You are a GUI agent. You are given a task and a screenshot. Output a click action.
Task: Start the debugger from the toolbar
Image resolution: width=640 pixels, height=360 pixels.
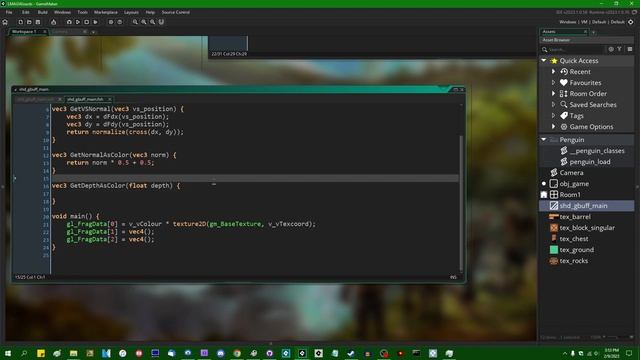(69, 22)
